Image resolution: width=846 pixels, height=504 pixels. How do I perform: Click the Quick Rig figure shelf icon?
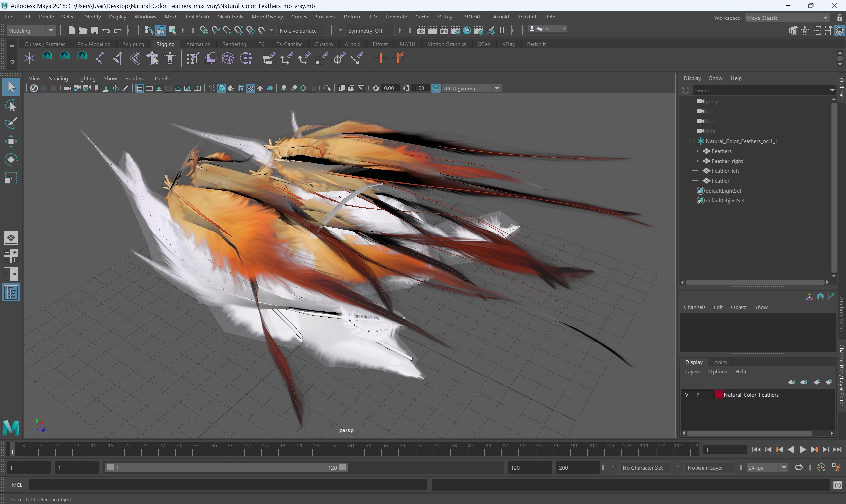coord(153,58)
